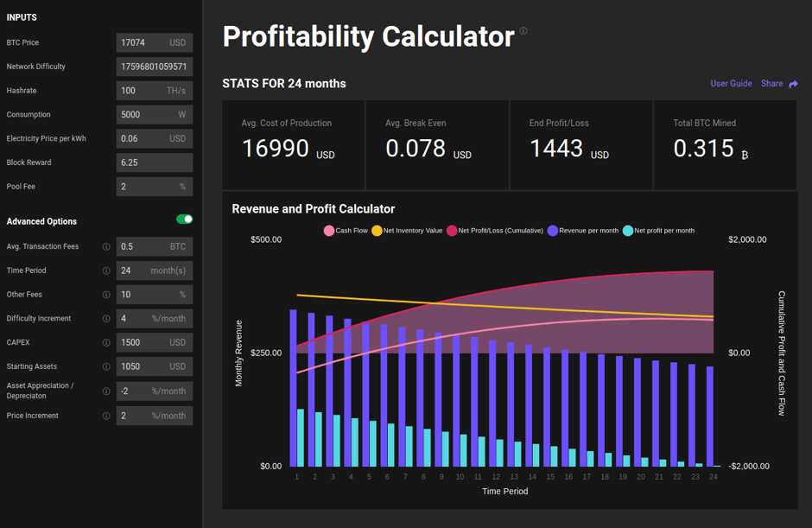
Task: Click info icon beside Starting Assets
Action: click(x=106, y=366)
